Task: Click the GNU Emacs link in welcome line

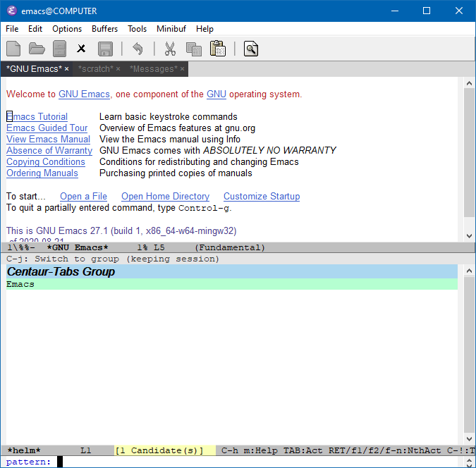Action: 84,94
